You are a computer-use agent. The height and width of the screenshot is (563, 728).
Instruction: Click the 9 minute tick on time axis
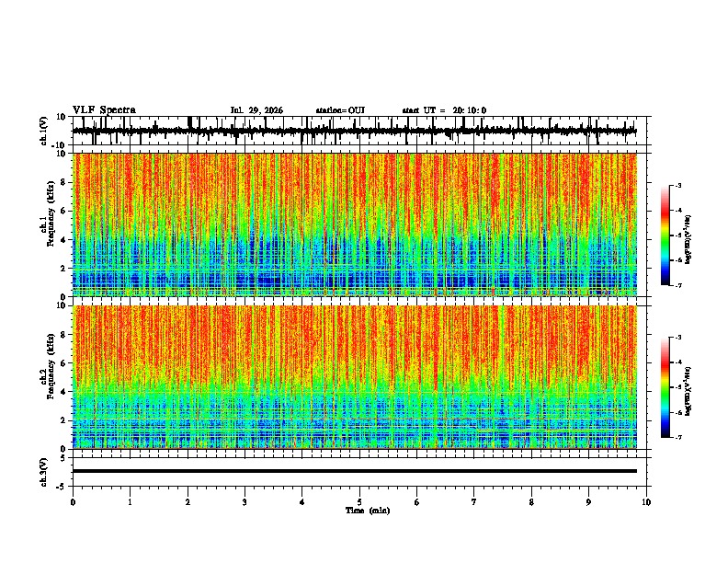point(588,502)
